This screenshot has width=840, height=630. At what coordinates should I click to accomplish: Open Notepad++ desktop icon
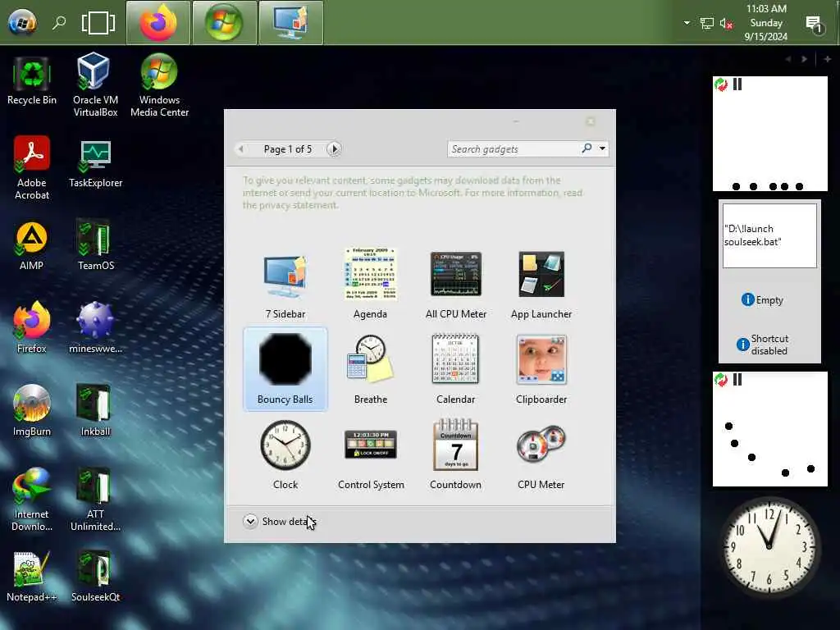tap(32, 577)
